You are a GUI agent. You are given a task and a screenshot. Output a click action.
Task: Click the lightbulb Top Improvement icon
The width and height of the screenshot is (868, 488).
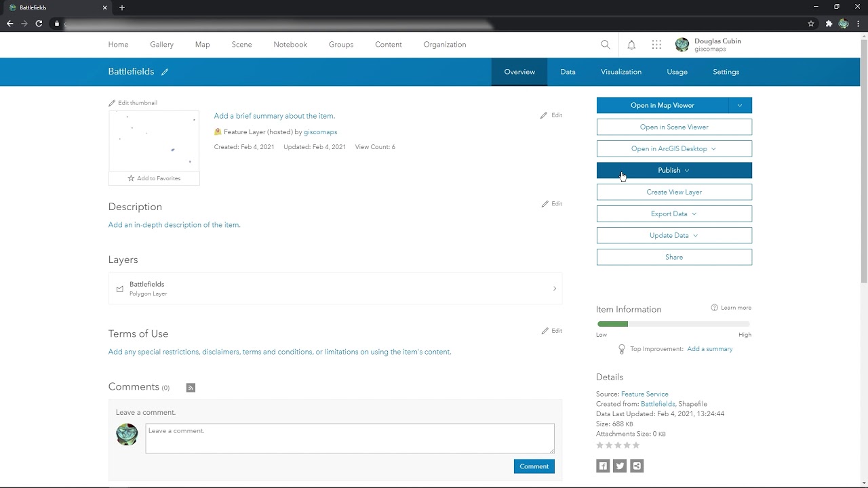622,349
